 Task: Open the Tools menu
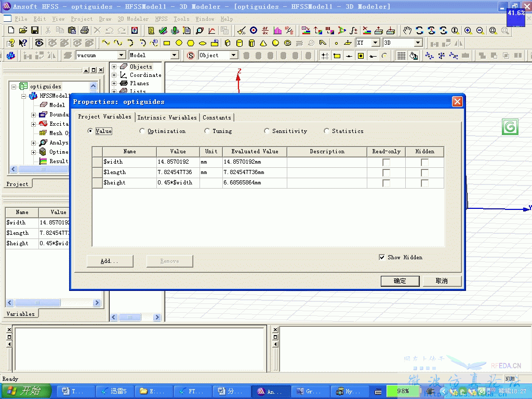click(x=181, y=19)
